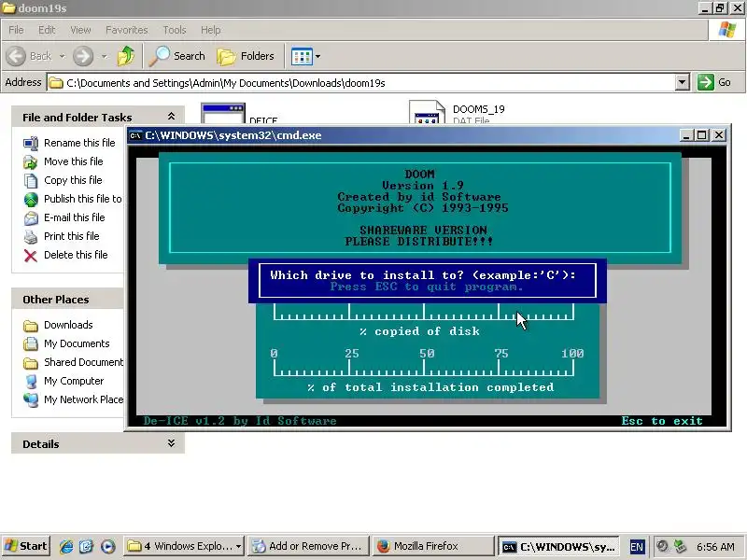Click the Views icon in toolbar
Image resolution: width=747 pixels, height=560 pixels.
coord(302,56)
